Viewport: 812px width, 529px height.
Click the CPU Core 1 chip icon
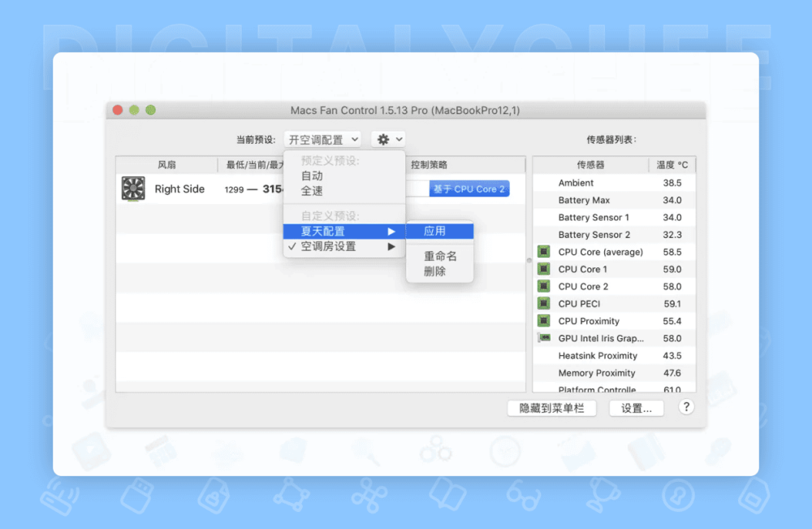click(544, 269)
